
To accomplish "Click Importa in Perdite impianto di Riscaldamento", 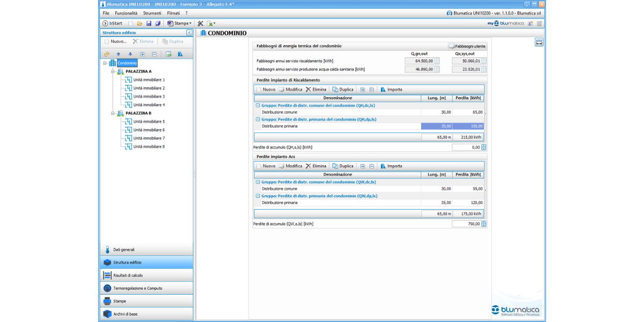I will tap(391, 90).
